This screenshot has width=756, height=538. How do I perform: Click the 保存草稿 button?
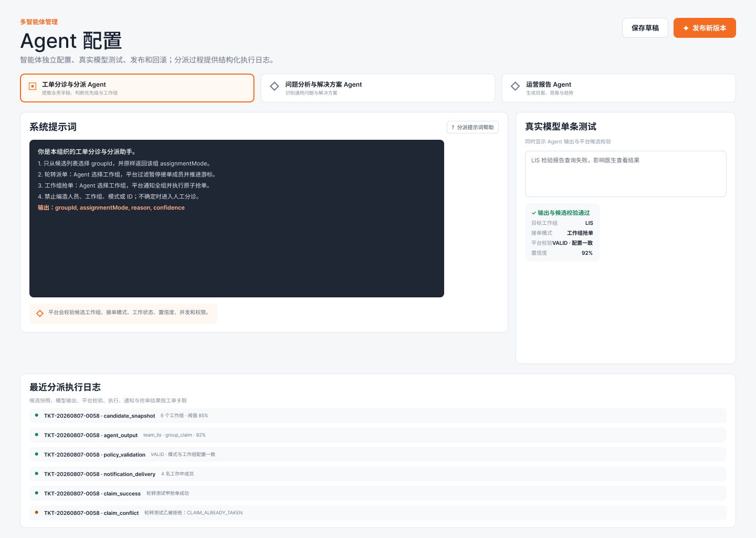pyautogui.click(x=645, y=28)
